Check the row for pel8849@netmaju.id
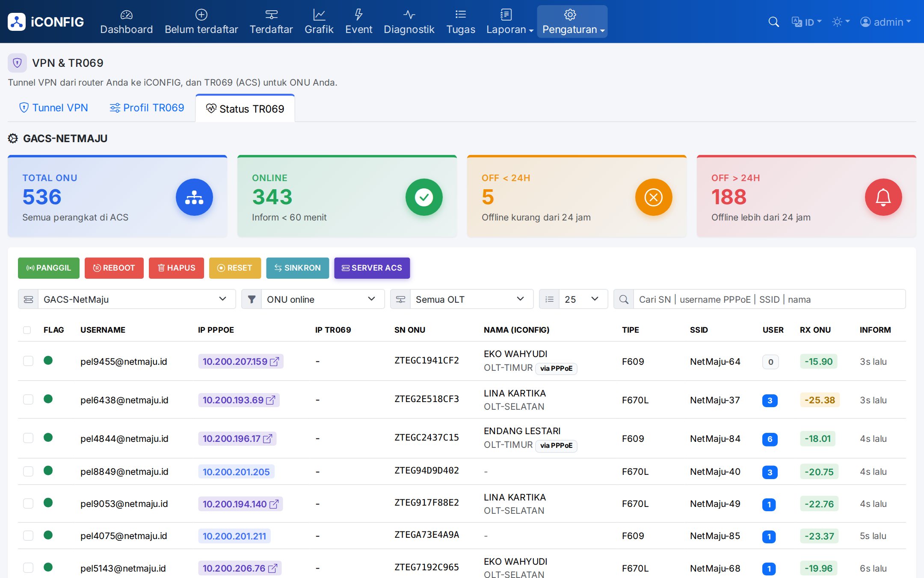 [x=28, y=471]
